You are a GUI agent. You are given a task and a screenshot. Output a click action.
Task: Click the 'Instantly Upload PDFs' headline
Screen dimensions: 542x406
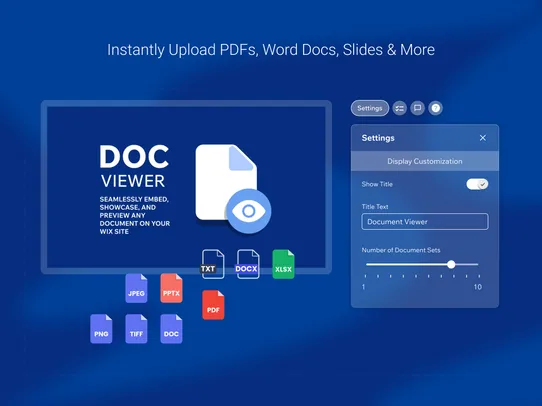tap(271, 50)
